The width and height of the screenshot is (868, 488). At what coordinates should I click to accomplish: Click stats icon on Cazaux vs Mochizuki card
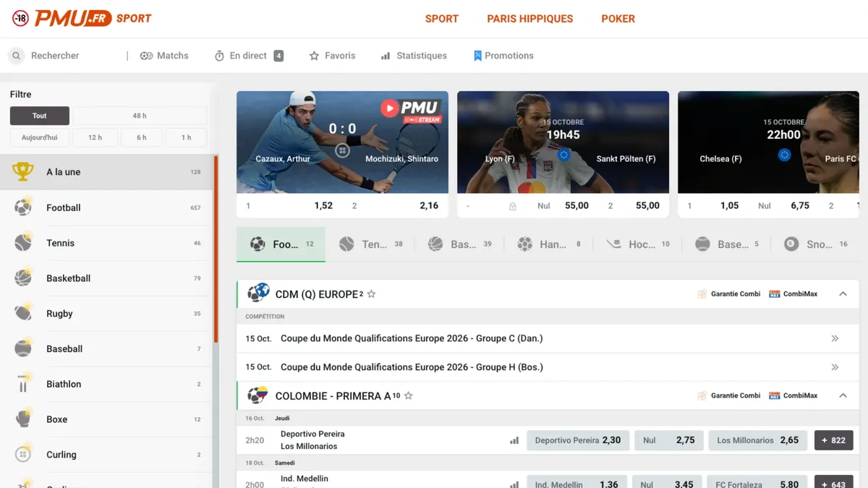(x=342, y=151)
